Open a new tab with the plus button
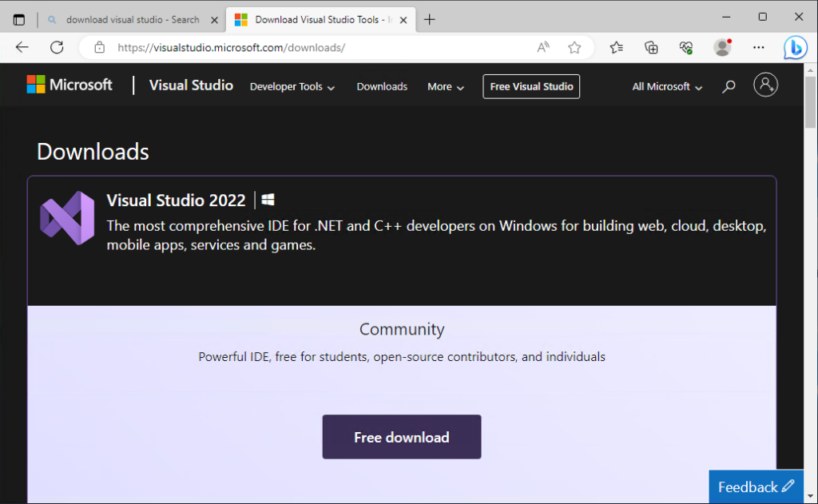This screenshot has width=818, height=504. 429,20
